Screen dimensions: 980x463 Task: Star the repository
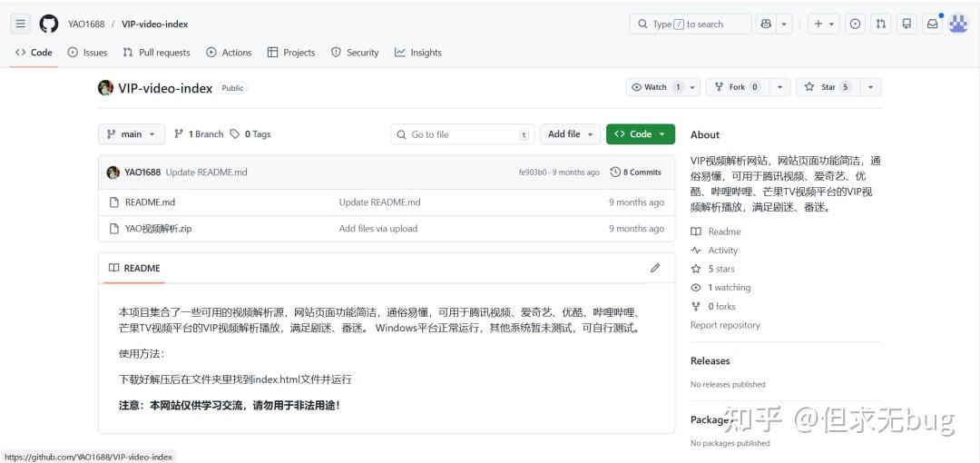pos(828,87)
